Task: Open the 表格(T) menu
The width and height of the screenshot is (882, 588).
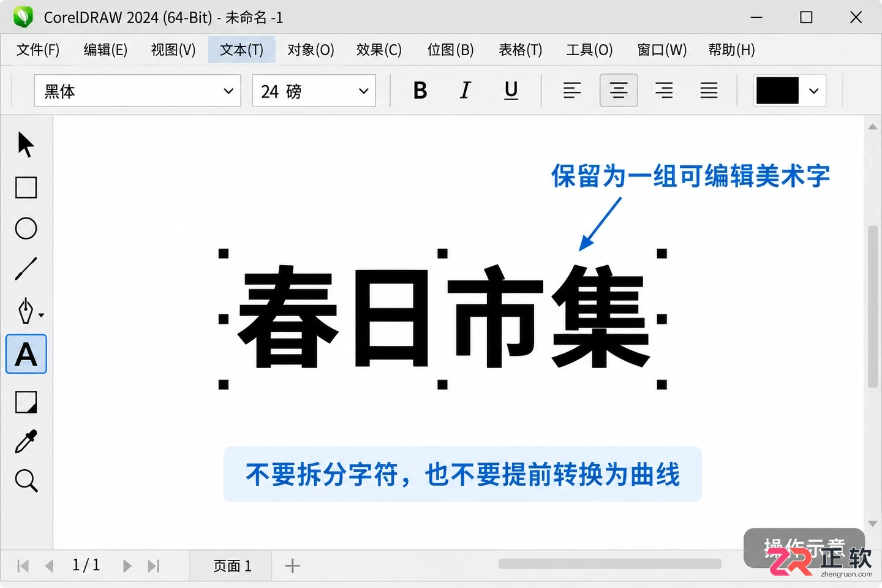Action: point(521,50)
